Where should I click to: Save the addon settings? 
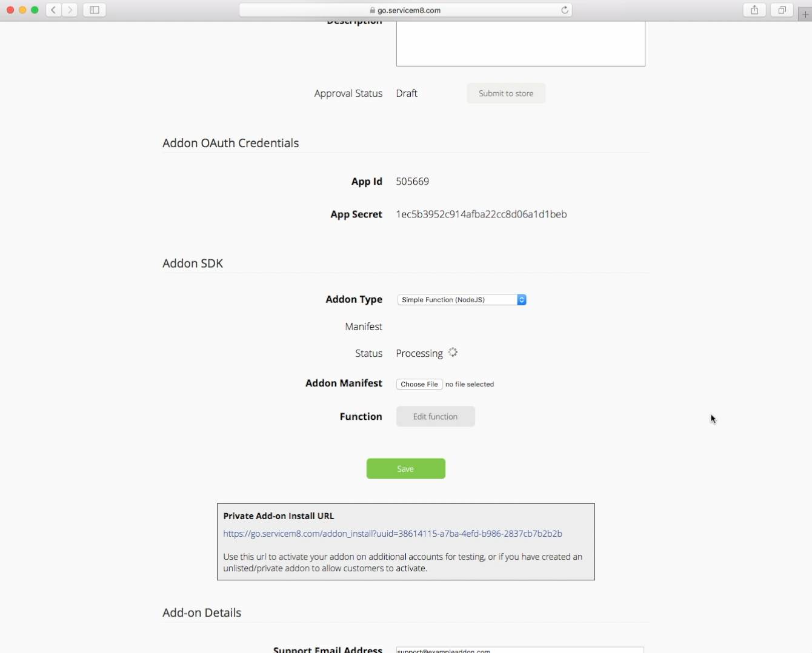click(405, 469)
